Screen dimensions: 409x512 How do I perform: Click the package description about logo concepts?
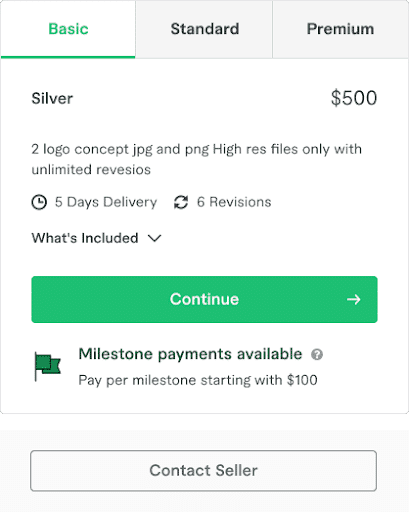197,159
